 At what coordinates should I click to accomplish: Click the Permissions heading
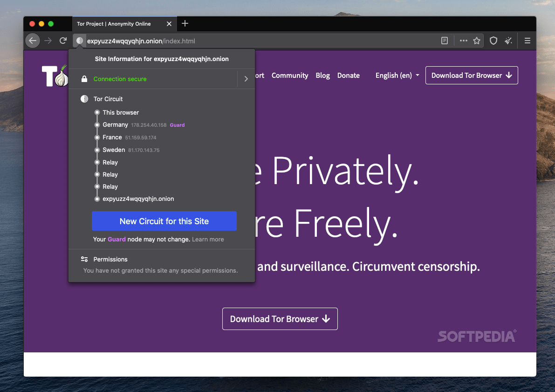coord(110,259)
